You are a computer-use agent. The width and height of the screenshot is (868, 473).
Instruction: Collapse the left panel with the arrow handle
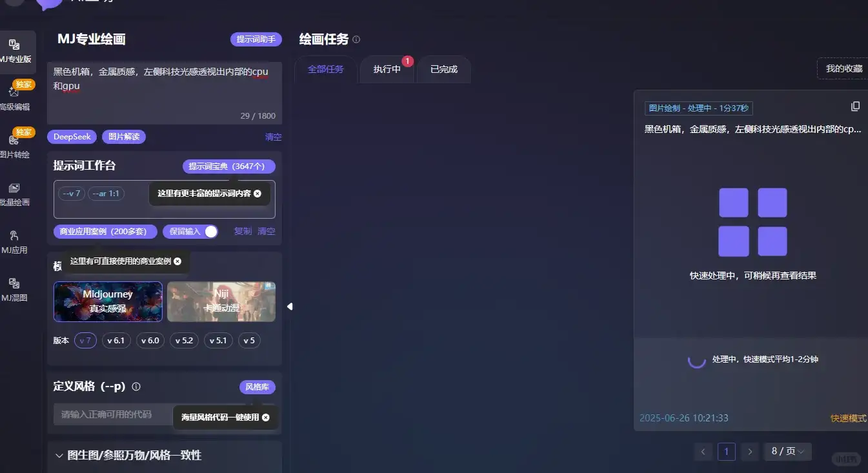coord(290,306)
